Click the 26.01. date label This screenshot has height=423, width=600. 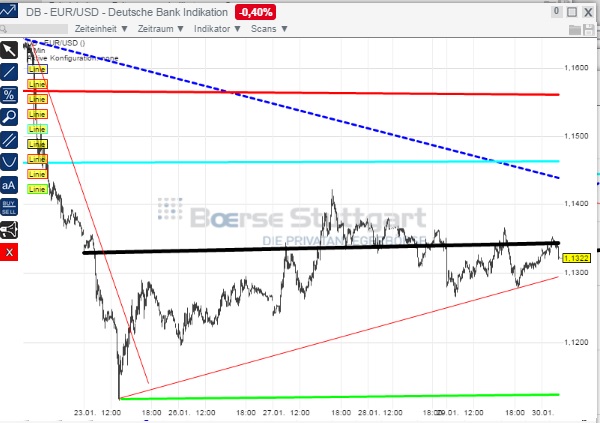click(x=179, y=413)
